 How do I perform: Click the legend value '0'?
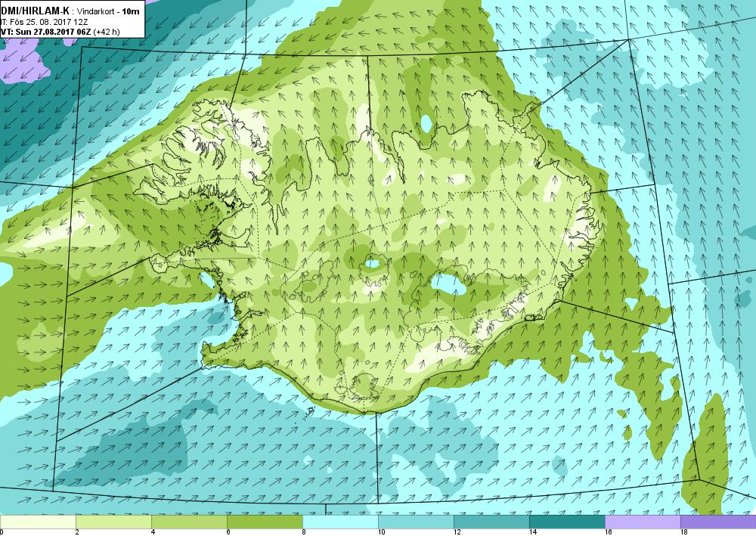click(x=2, y=532)
